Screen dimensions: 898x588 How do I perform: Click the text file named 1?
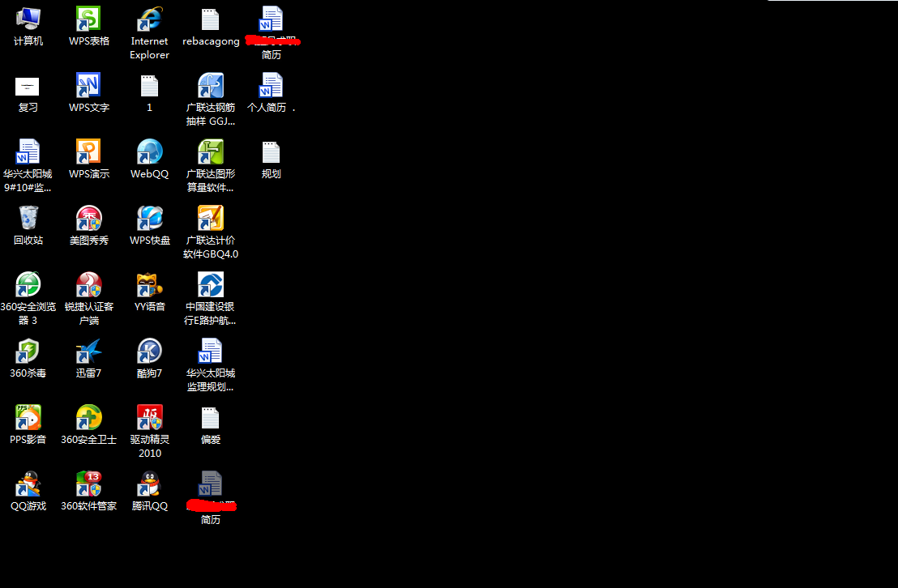149,85
